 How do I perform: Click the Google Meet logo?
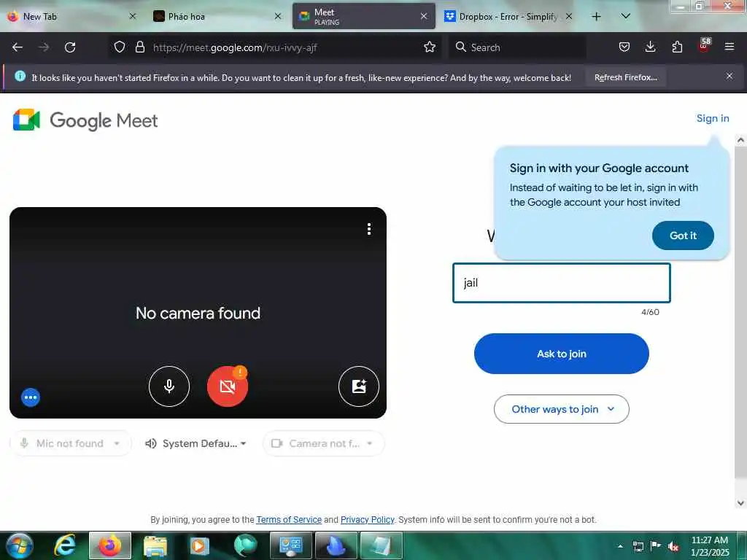(x=85, y=120)
